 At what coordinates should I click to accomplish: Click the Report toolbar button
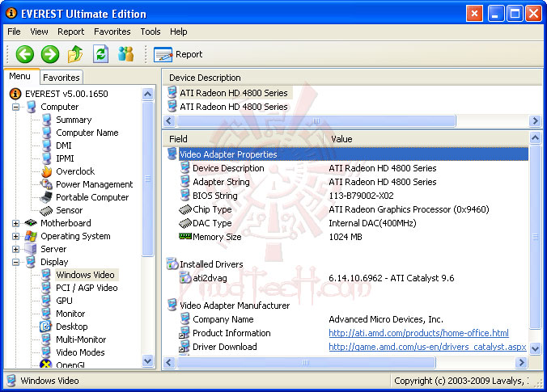178,54
